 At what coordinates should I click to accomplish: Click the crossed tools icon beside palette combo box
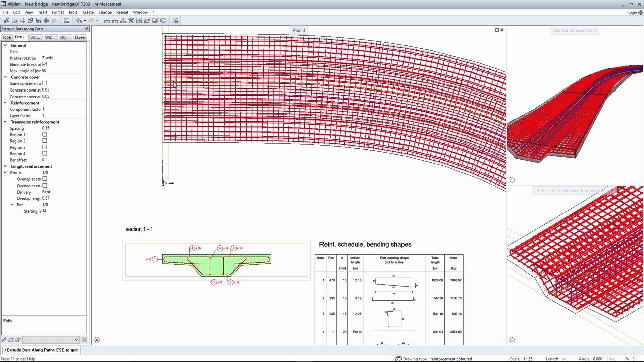(x=84, y=340)
